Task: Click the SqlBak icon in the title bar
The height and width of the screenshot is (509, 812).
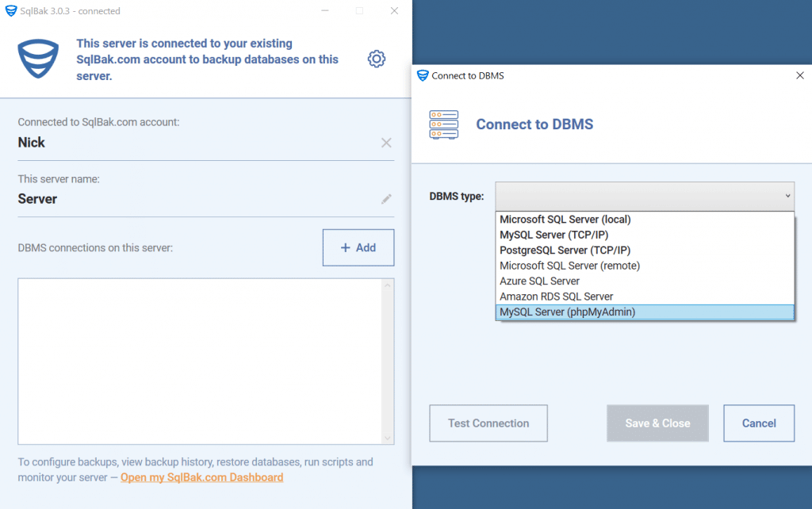Action: [x=10, y=10]
